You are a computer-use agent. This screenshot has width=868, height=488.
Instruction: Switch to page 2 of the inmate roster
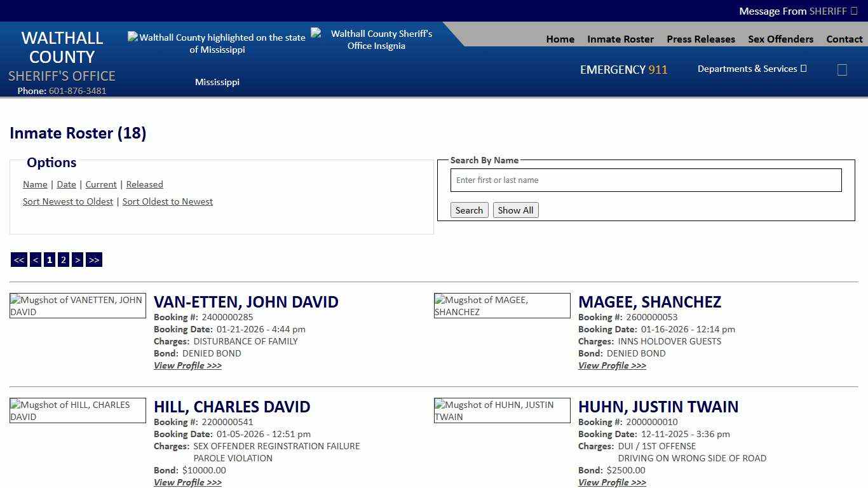coord(63,259)
